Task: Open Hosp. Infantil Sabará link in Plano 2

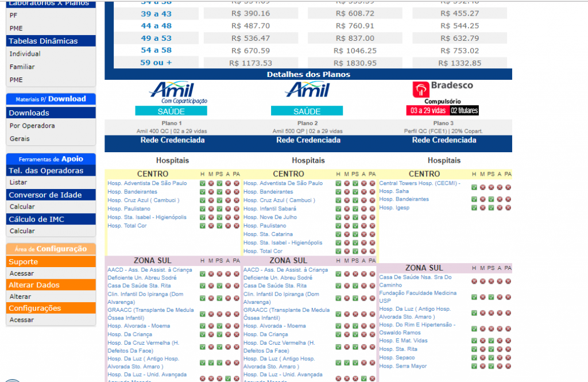Action: pos(270,209)
